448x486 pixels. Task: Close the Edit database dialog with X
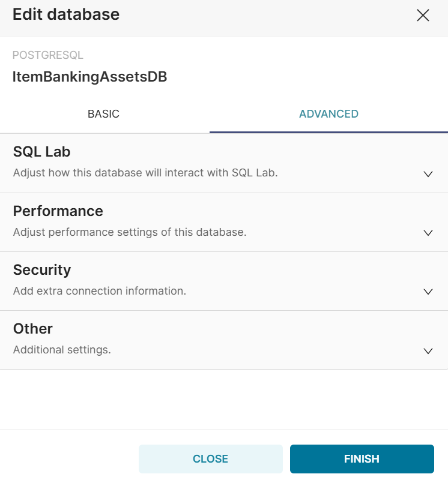coord(423,16)
